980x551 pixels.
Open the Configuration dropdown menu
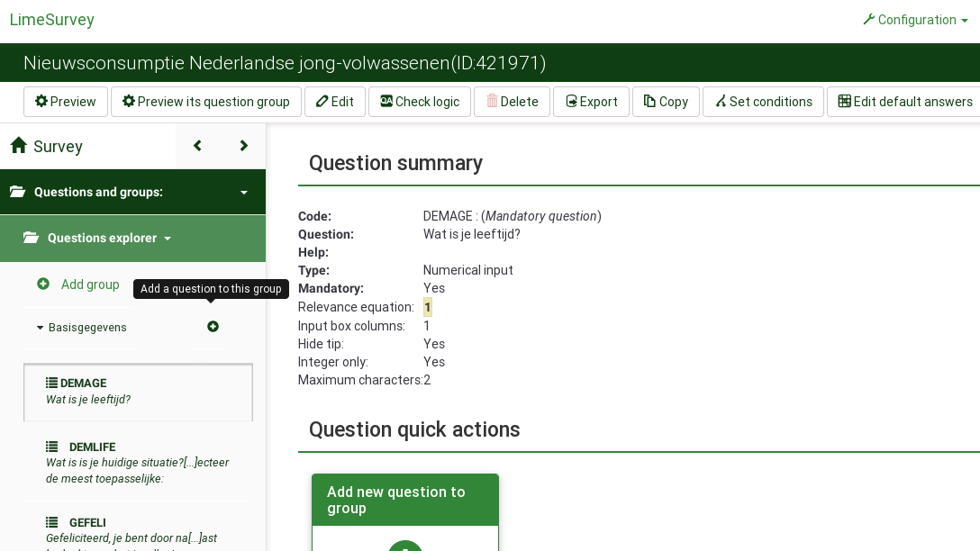click(x=915, y=20)
